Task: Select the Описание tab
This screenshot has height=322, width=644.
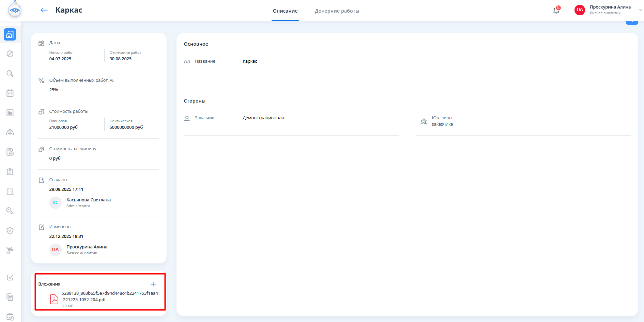Action: click(x=285, y=11)
